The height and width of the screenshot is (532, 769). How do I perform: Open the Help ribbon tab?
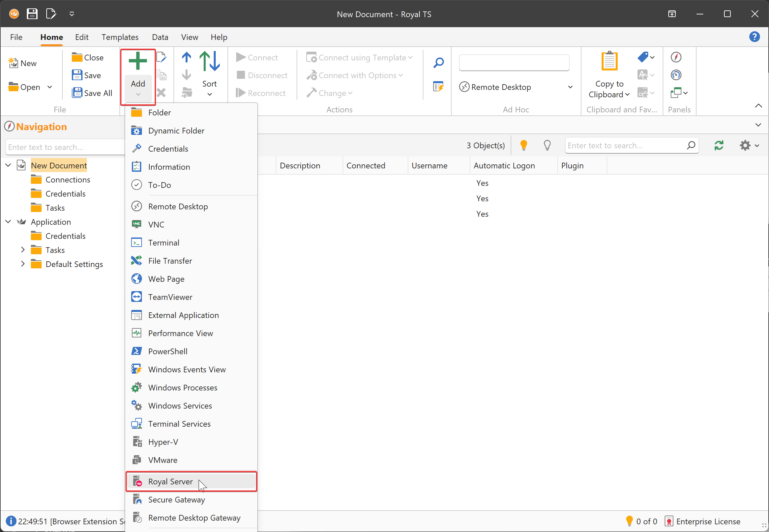pos(219,37)
